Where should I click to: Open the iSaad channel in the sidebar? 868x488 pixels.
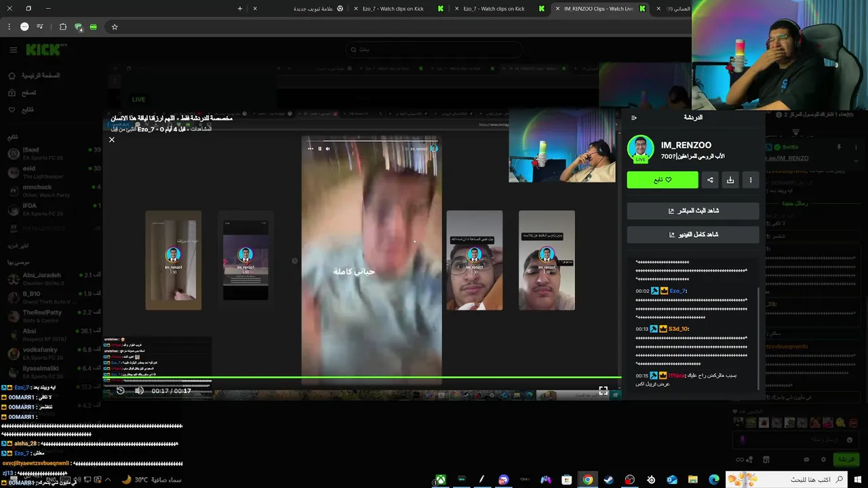53,153
